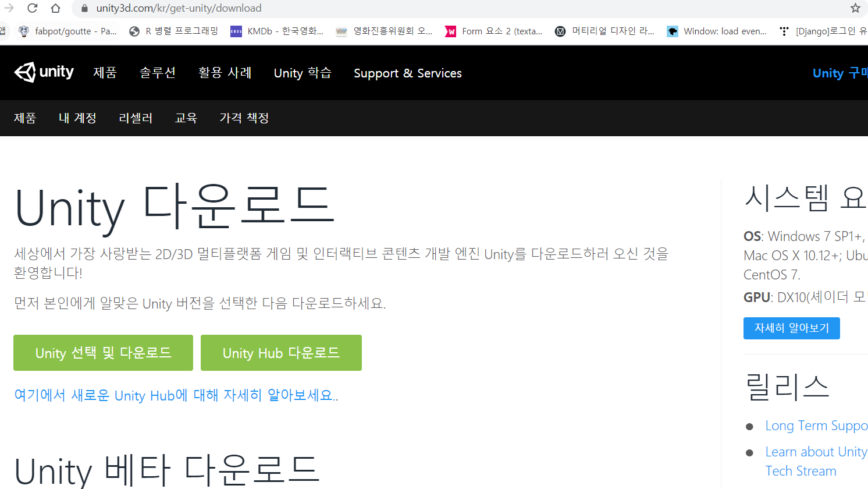
Task: Click Unity 구매 link in header
Action: pos(840,73)
